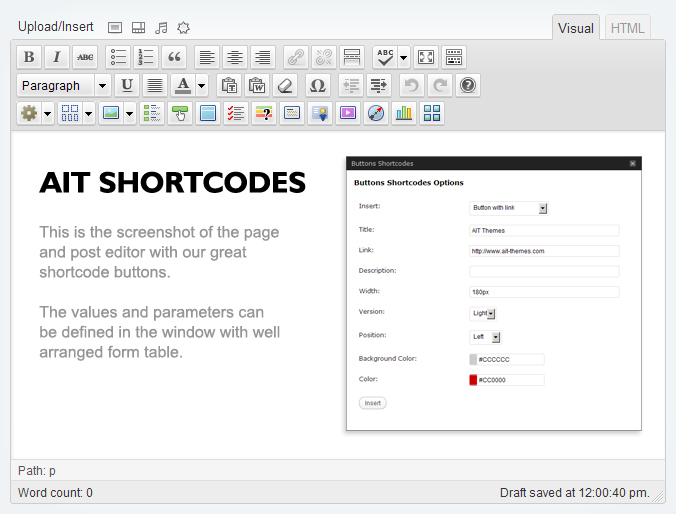Toggle italic text formatting
This screenshot has height=514, width=676.
pos(57,57)
